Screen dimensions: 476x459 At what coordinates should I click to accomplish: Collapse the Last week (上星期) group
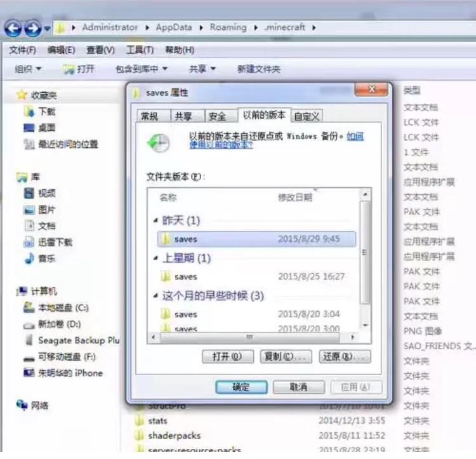156,258
